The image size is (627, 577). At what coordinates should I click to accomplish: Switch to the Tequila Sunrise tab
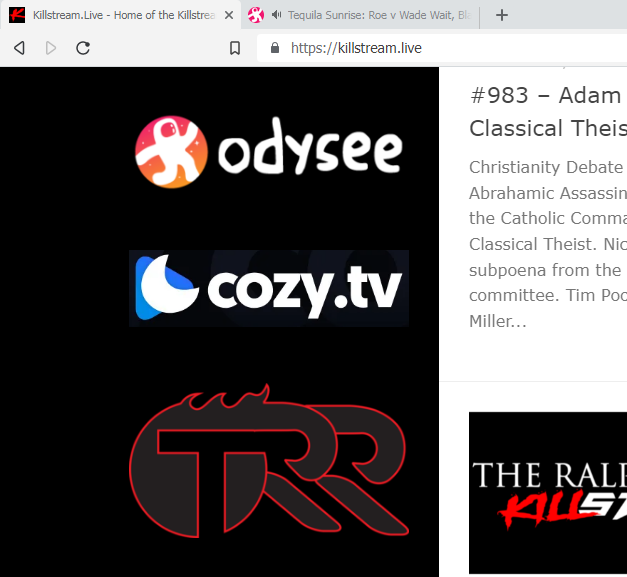click(360, 15)
